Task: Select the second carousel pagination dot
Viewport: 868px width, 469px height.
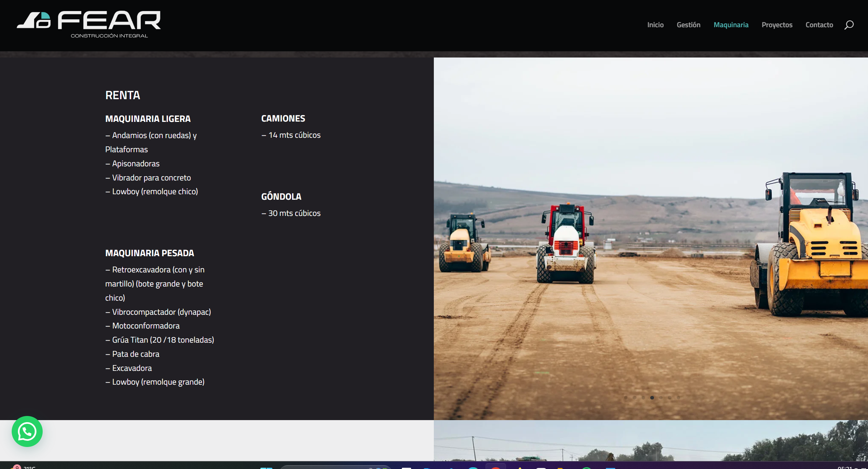Action: point(634,397)
